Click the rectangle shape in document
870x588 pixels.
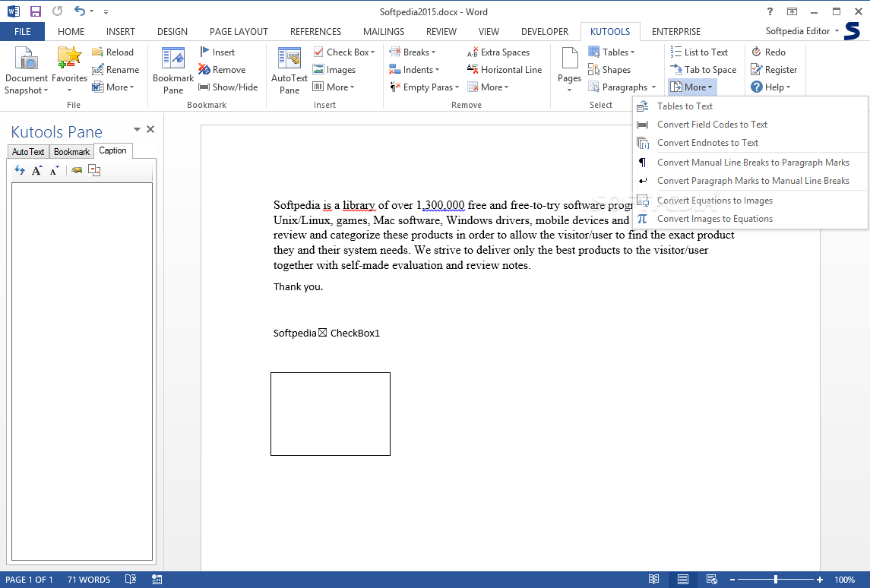[x=330, y=414]
